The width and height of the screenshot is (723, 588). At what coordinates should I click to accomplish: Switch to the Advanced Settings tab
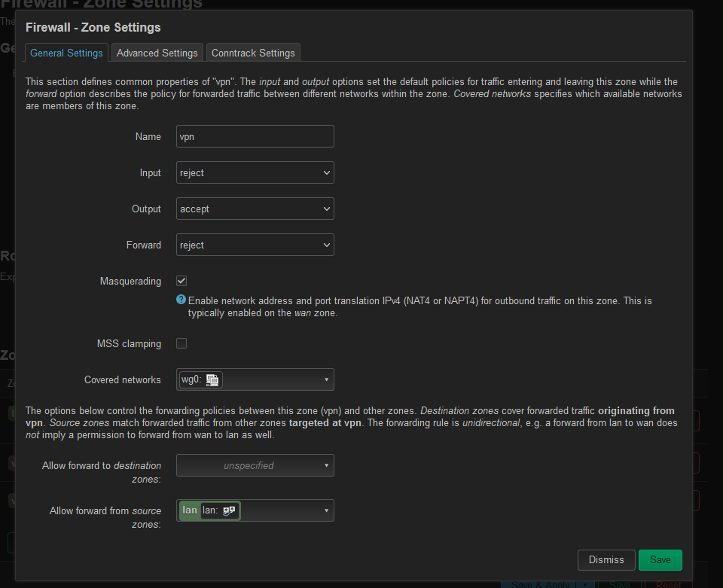(x=157, y=53)
